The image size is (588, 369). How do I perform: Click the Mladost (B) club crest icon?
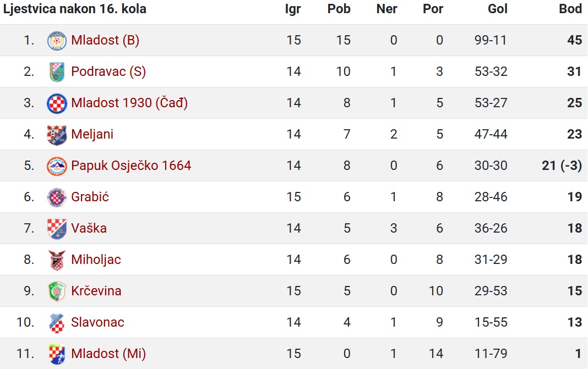tap(57, 41)
